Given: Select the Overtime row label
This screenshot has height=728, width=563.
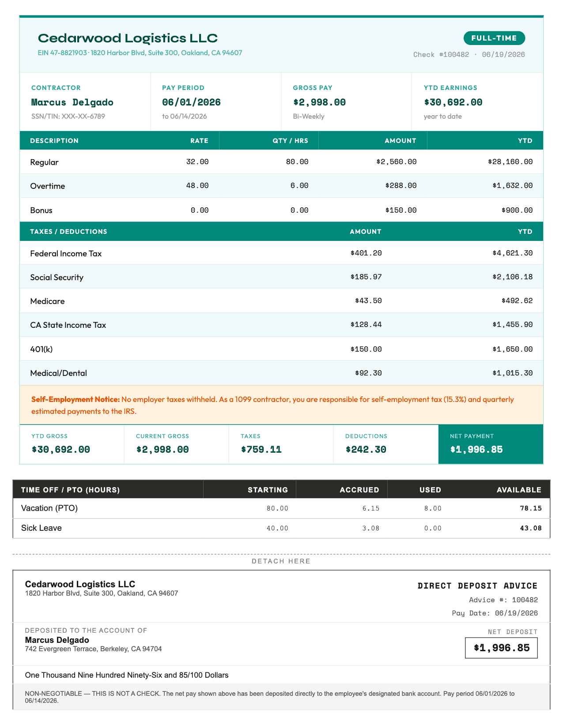Looking at the screenshot, I should 48,186.
